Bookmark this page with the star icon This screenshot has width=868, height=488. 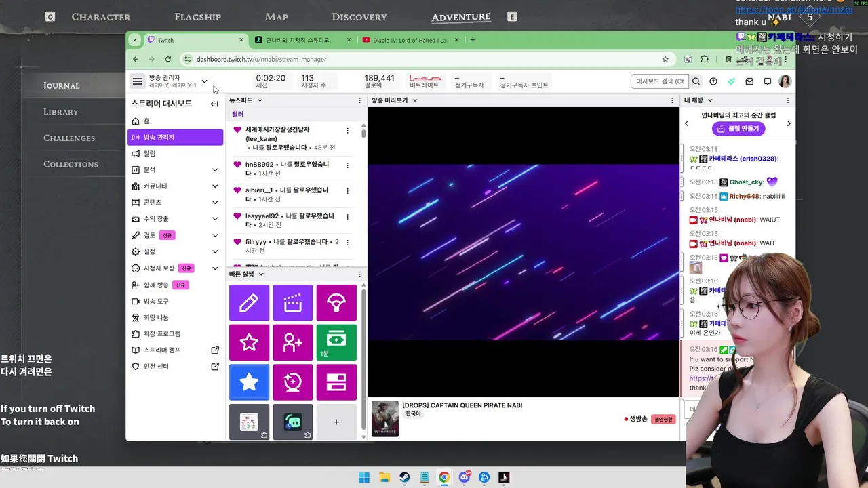click(665, 59)
